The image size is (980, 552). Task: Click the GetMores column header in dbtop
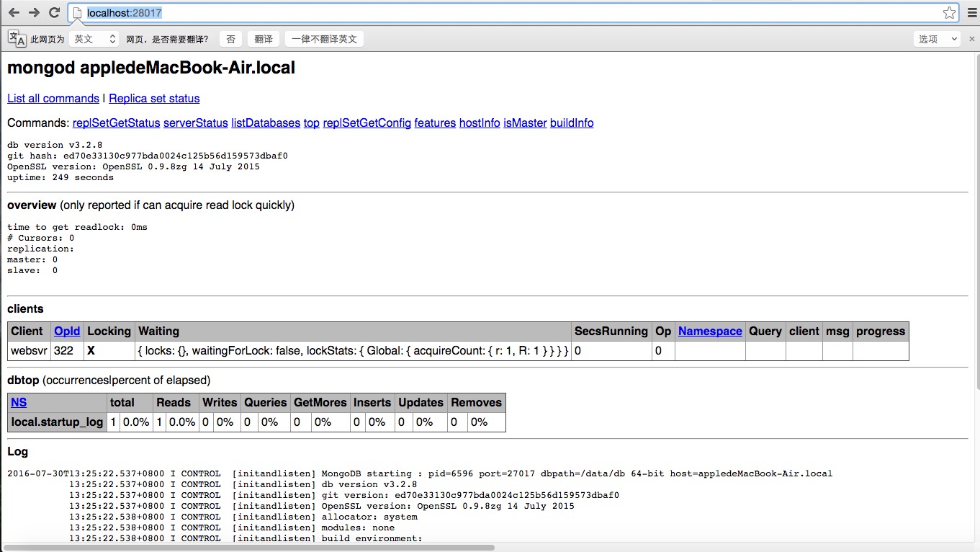pos(320,403)
